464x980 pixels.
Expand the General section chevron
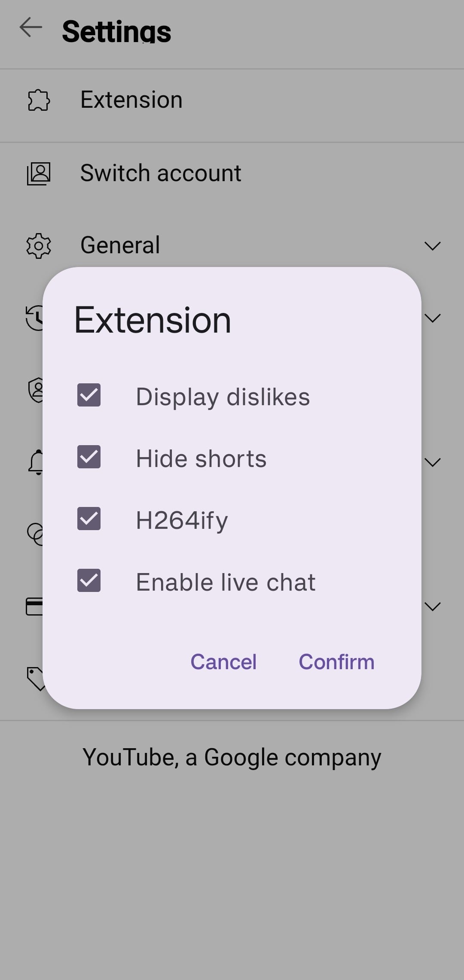click(432, 246)
